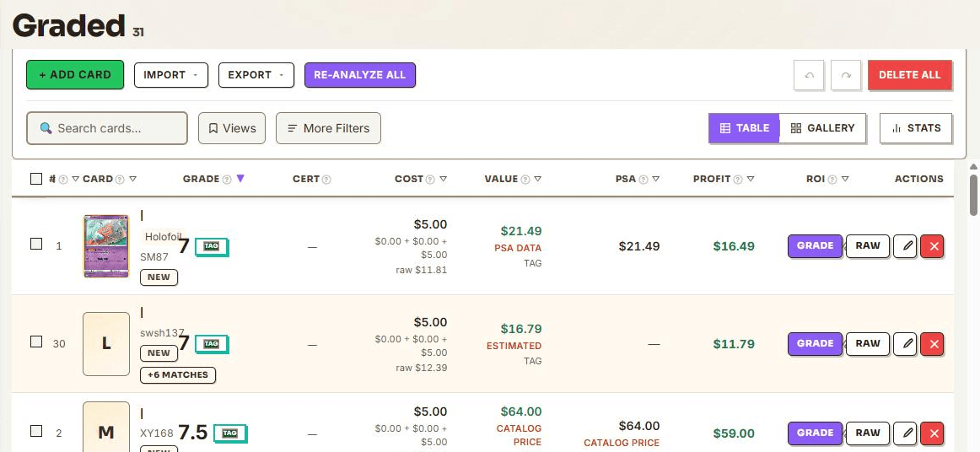The image size is (980, 452).
Task: Click GRADE button on XY168 row
Action: click(x=815, y=433)
